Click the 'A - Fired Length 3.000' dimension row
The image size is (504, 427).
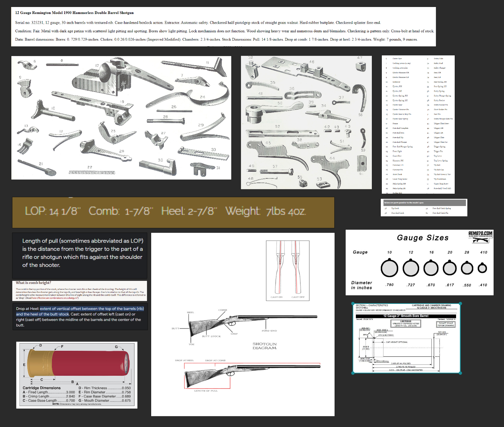point(49,392)
